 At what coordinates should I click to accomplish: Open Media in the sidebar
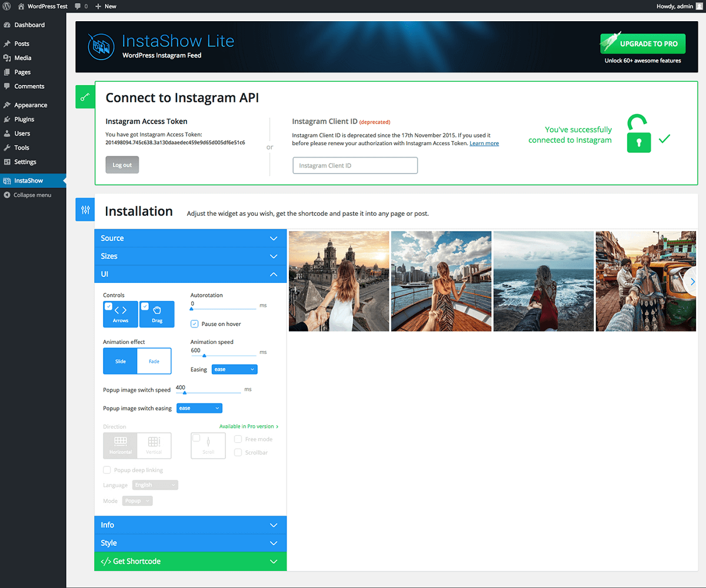pyautogui.click(x=23, y=58)
